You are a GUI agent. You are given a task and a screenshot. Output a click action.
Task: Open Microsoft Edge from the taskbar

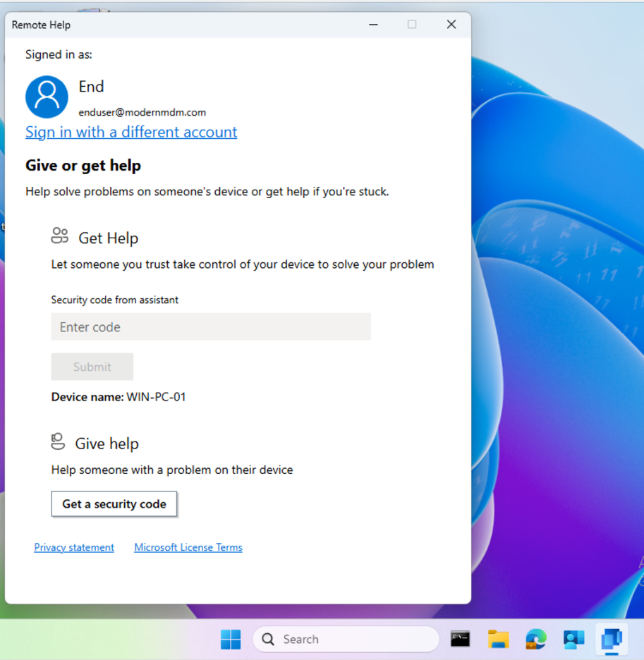pos(536,639)
